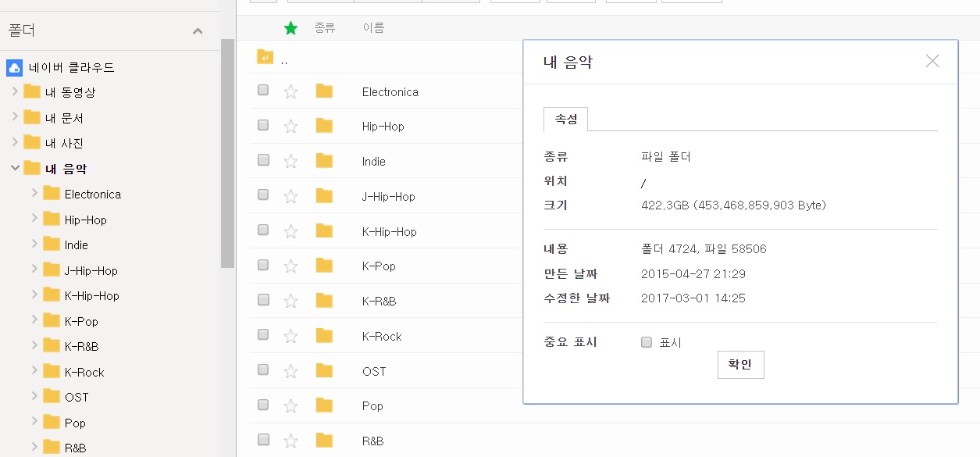
Task: Click the parent folder up icon
Action: (x=265, y=57)
